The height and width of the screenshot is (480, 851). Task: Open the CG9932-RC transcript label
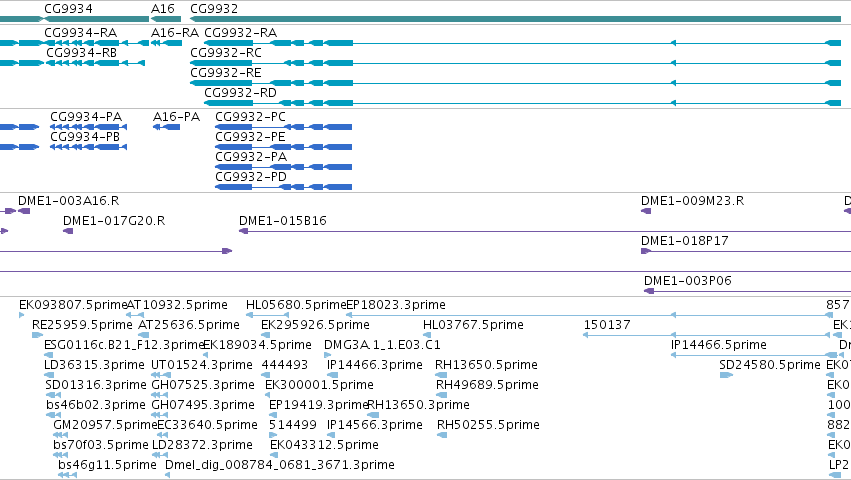(226, 53)
